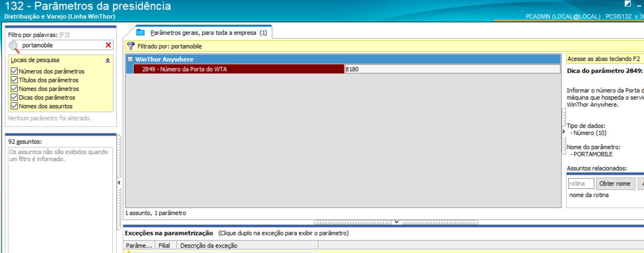The image size is (644, 253).
Task: Uncheck the Dicas dos parâmetros checkbox
Action: tap(14, 97)
